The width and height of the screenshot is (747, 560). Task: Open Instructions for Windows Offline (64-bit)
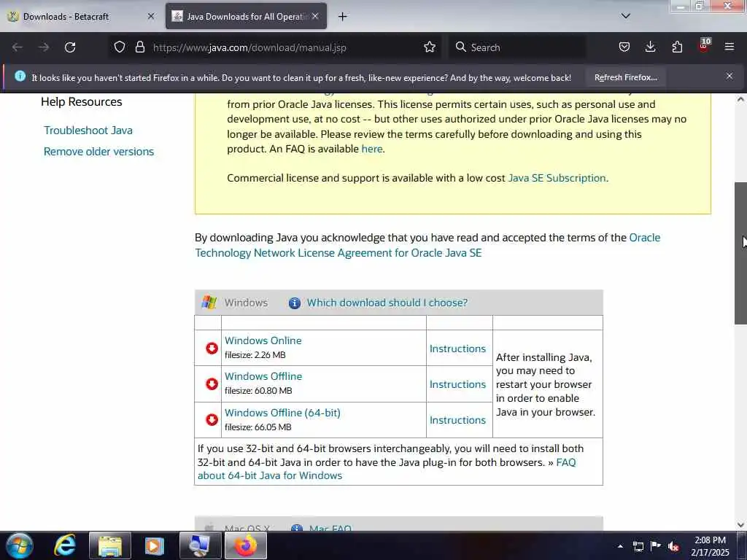point(457,420)
